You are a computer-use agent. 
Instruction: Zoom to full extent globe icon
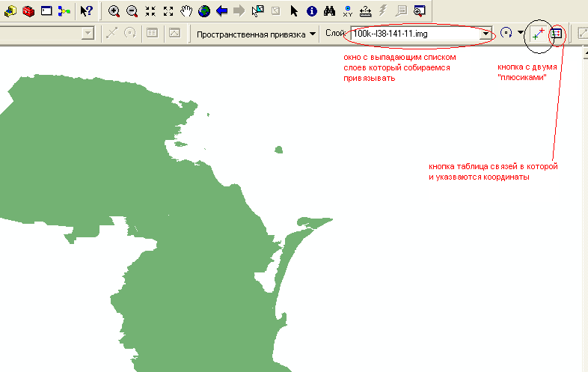204,11
